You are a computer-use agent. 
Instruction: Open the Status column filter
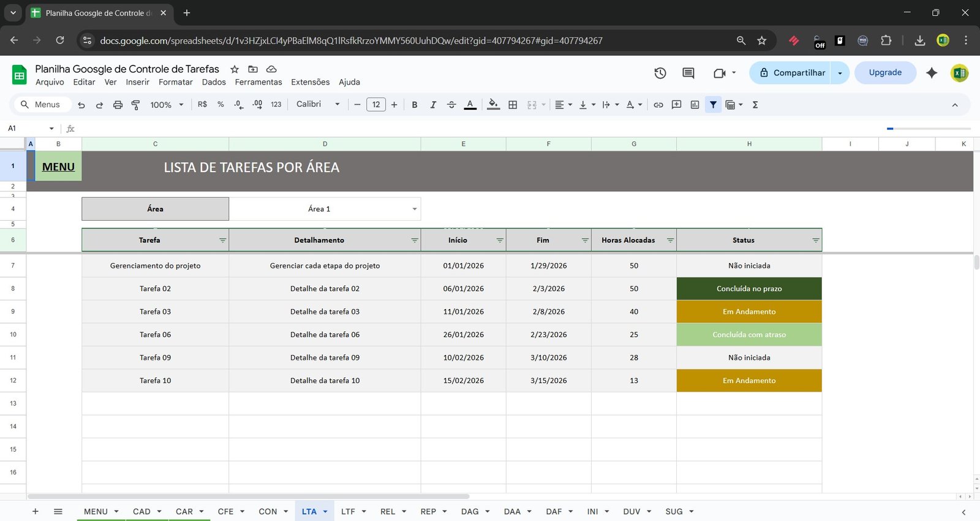815,240
